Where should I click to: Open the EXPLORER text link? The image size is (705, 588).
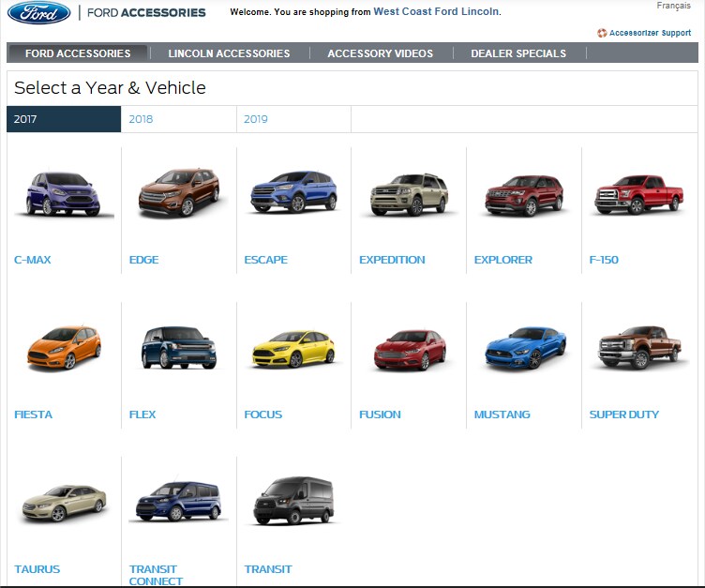tap(503, 260)
